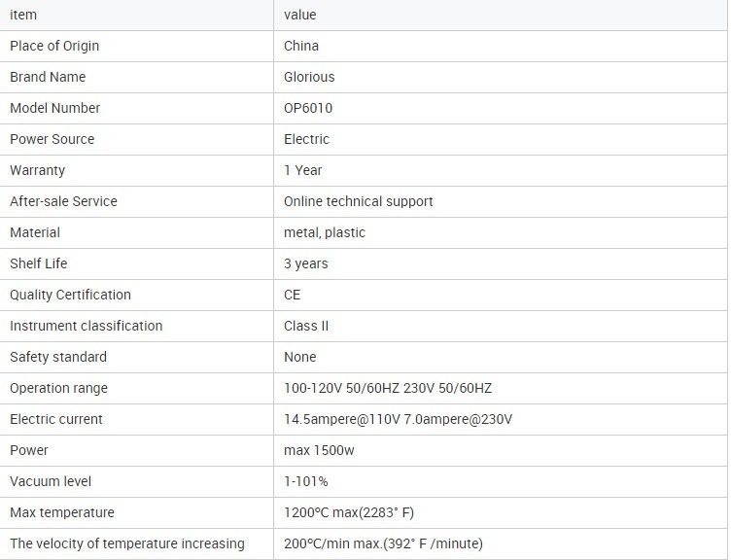Click the 'max 1500w' power value
The image size is (731, 560).
[319, 450]
